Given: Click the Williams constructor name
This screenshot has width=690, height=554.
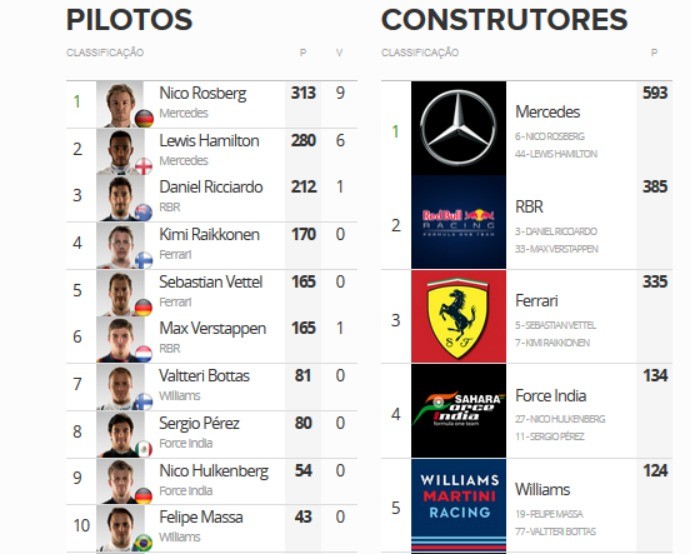Looking at the screenshot, I should point(542,489).
